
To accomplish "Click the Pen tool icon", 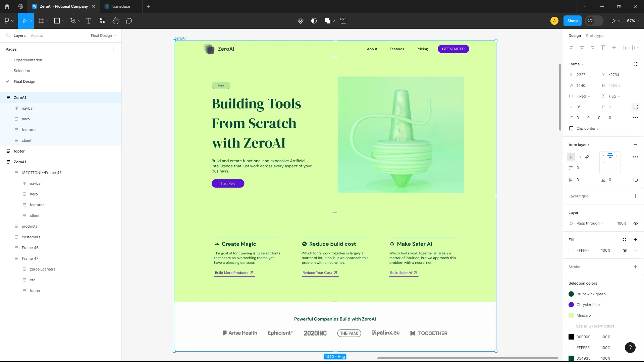I will coord(73,21).
